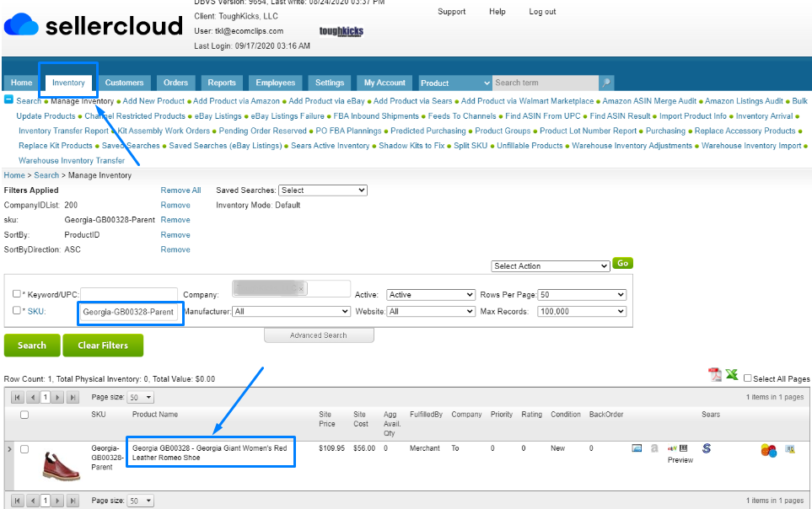Open the Preview link in the product row
Image resolution: width=812 pixels, height=509 pixels.
[x=680, y=460]
